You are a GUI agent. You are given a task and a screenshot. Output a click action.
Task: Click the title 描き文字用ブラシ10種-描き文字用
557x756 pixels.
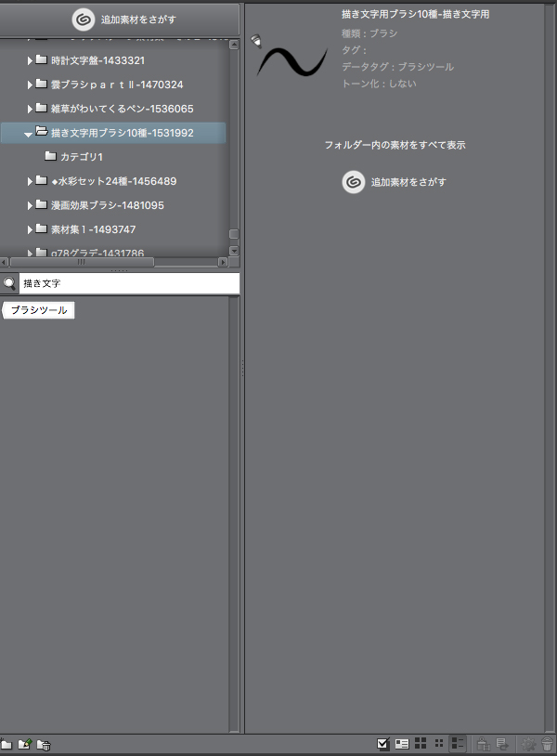click(x=415, y=15)
